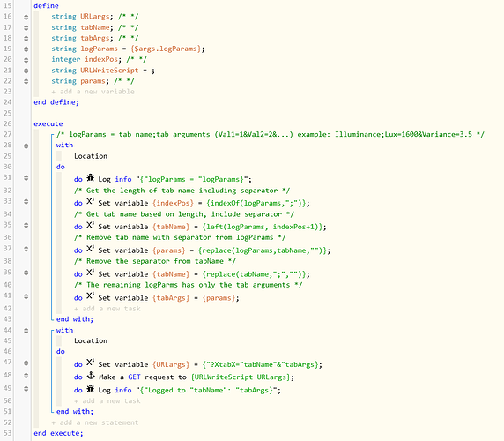Click the {$args.logParams} value

click(x=166, y=49)
